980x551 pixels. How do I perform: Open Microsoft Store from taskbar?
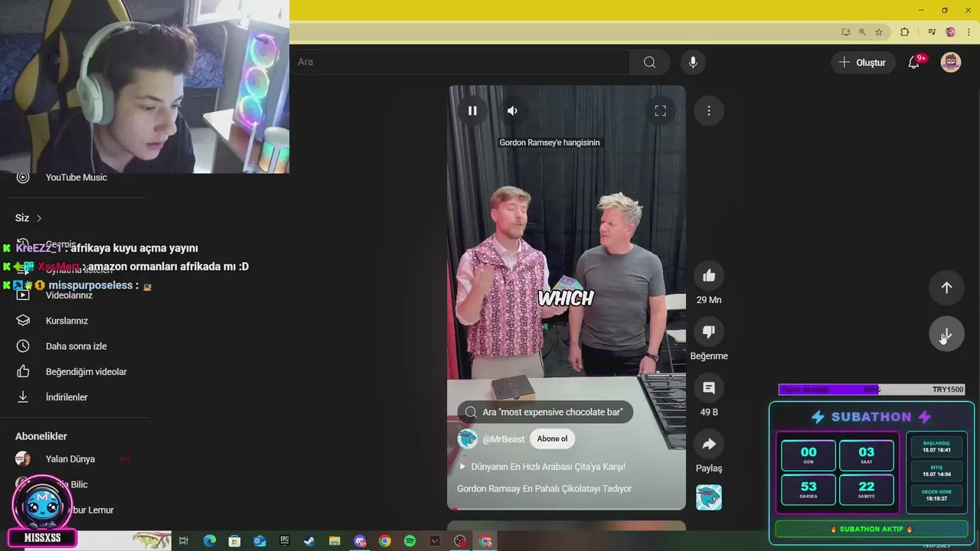tap(234, 541)
